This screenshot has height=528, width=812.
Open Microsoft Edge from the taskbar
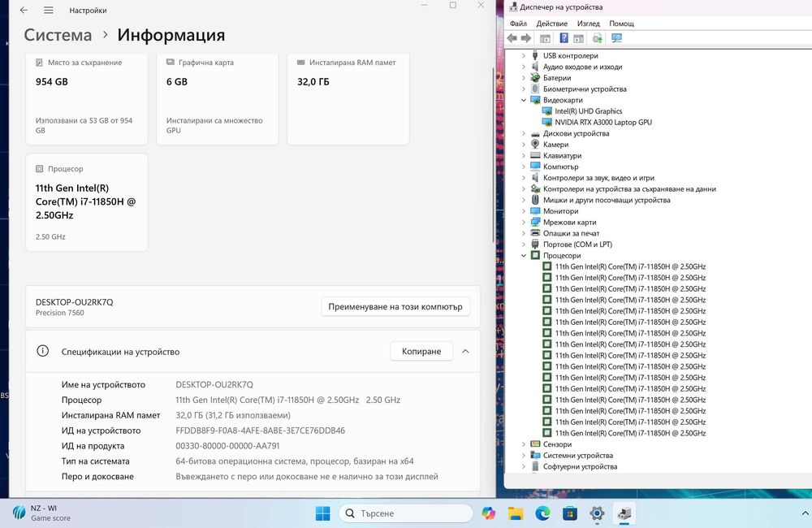tap(542, 513)
